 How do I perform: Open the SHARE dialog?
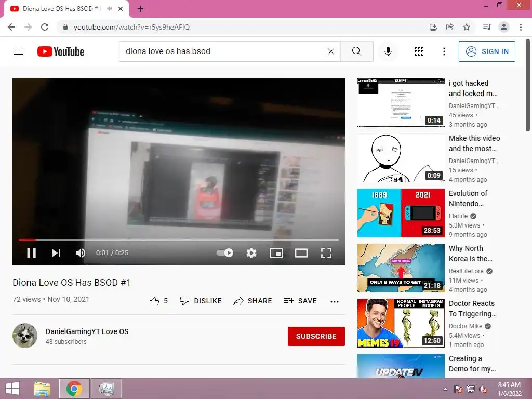[253, 301]
